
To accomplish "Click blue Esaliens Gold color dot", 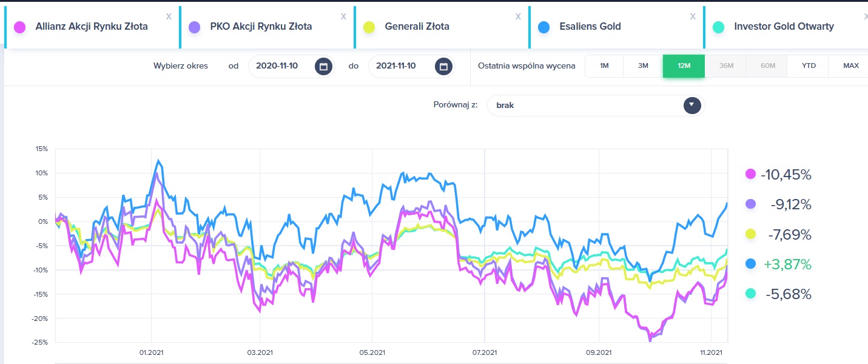I will coord(543,27).
